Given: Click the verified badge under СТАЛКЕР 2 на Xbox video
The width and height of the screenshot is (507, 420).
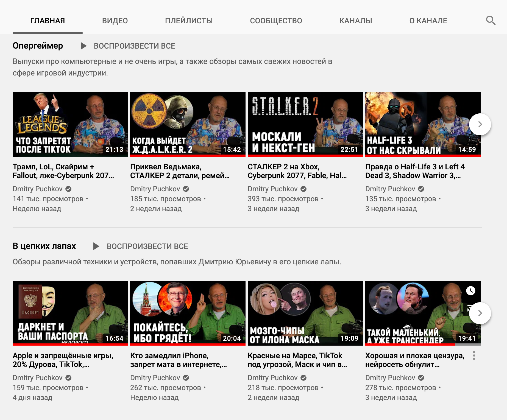Looking at the screenshot, I should point(303,189).
